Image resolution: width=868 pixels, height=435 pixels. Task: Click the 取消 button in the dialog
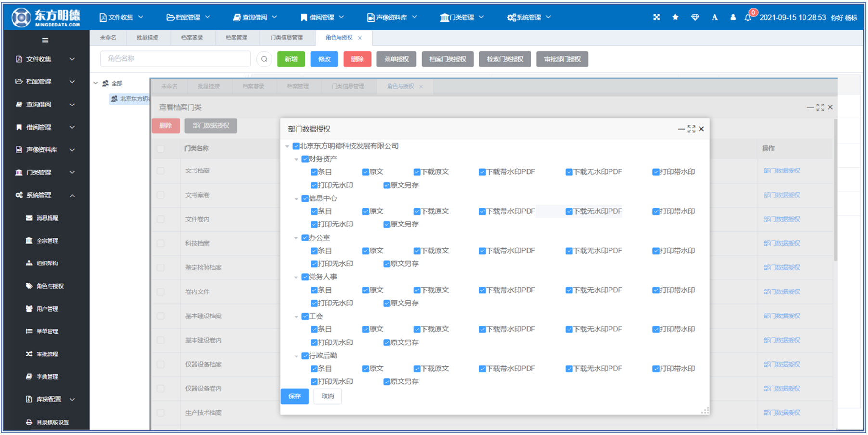tap(327, 396)
